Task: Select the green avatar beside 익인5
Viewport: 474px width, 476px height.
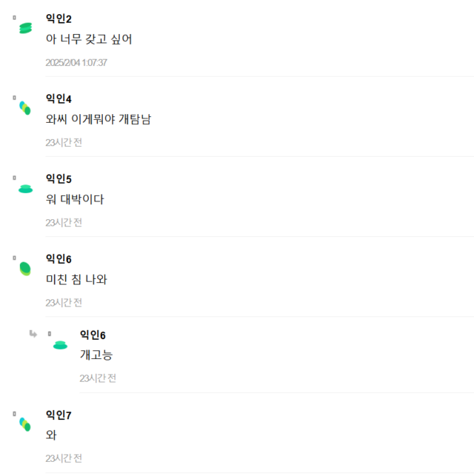Action: pos(26,189)
